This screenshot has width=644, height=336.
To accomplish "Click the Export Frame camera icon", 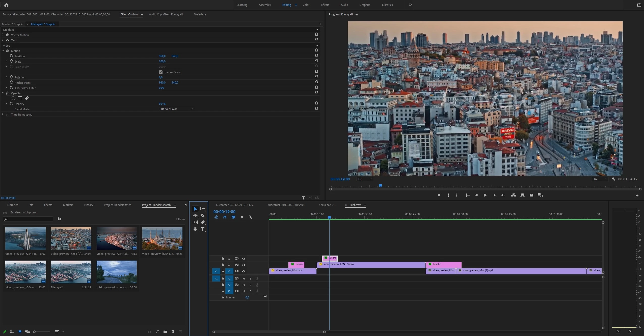I will (531, 195).
